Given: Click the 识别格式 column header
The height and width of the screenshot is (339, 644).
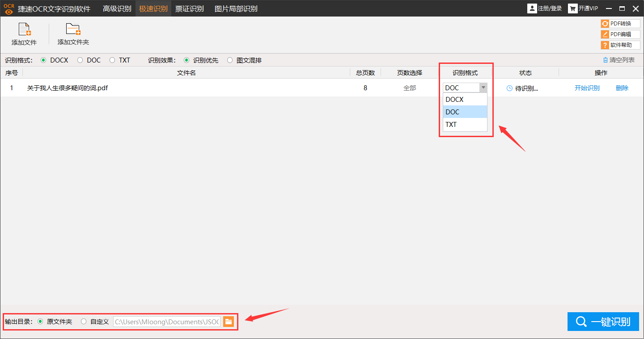Looking at the screenshot, I should pyautogui.click(x=465, y=73).
